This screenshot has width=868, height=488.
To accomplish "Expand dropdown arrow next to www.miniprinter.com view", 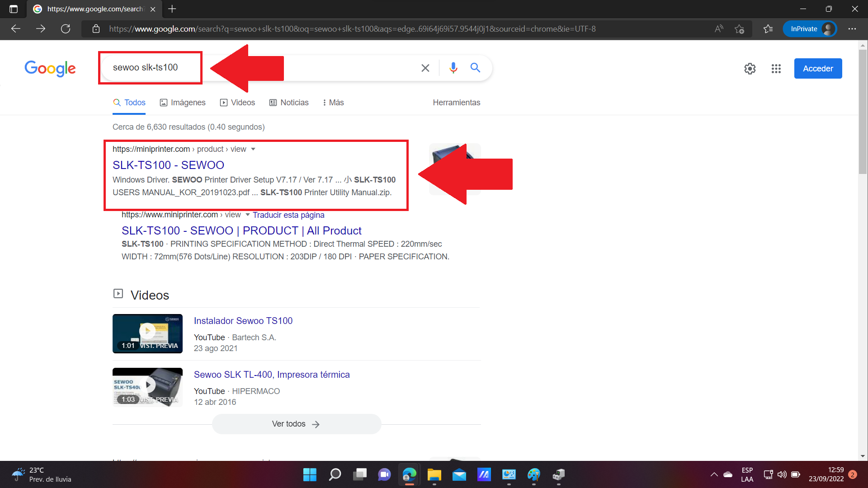I will click(248, 215).
